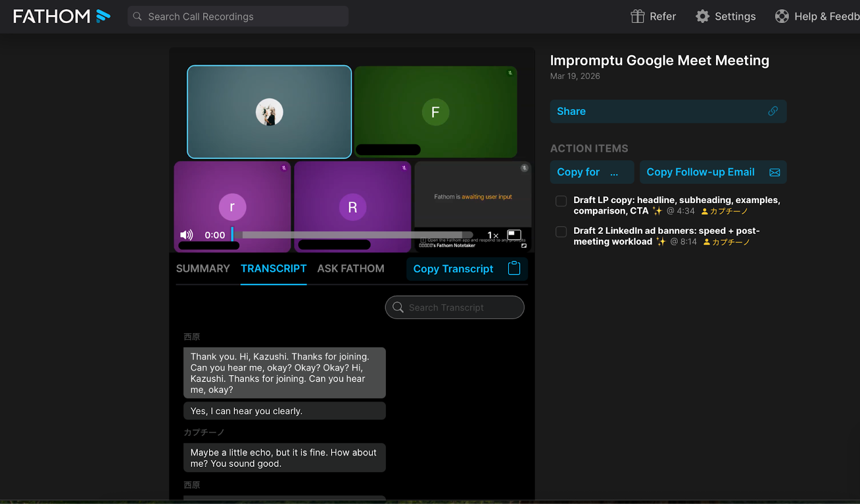Click the Fathom logo
This screenshot has width=860, height=504.
tap(61, 16)
